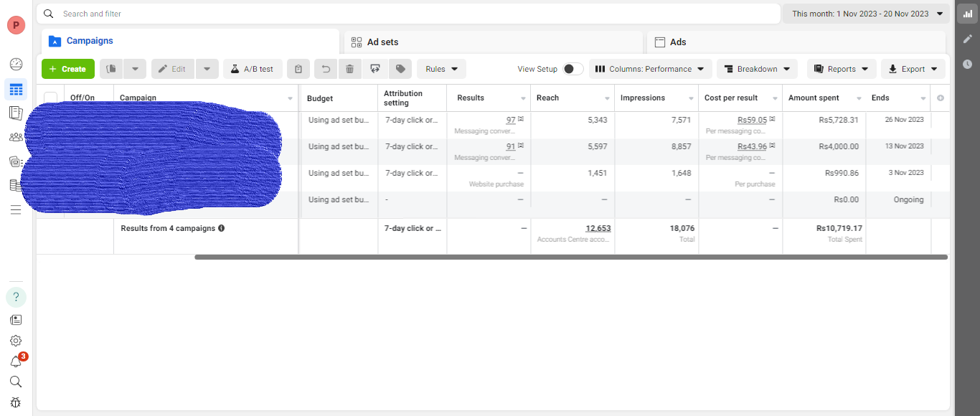Screen dimensions: 980x416
Task: Tick the select-all campaigns checkbox in header
Action: tap(50, 98)
